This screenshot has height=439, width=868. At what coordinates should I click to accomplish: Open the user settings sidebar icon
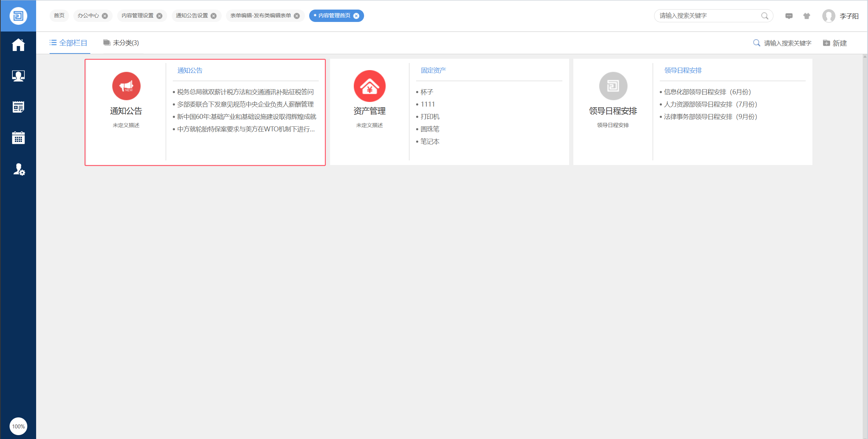coord(19,170)
